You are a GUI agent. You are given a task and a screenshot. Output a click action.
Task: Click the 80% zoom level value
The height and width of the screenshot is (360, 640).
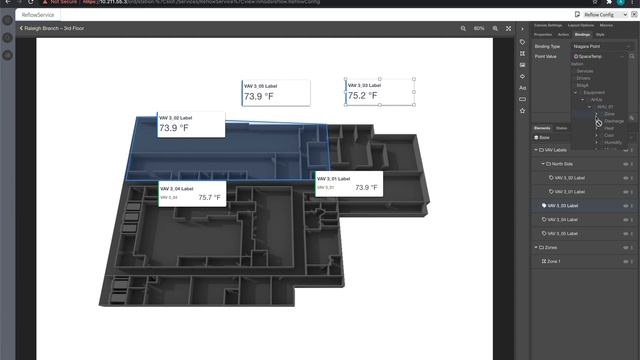tap(479, 29)
